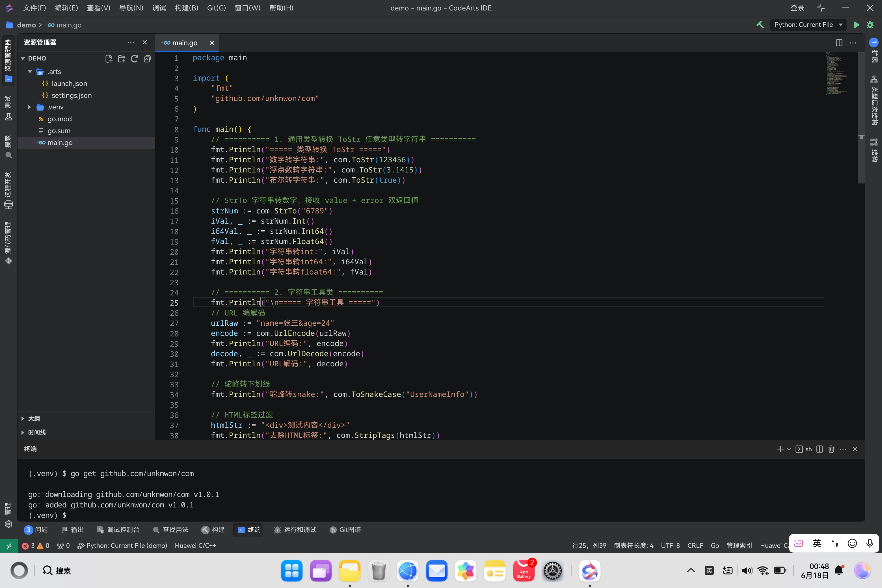Viewport: 882px width, 588px height.
Task: Switch to the 问题 problems tab
Action: pyautogui.click(x=36, y=530)
